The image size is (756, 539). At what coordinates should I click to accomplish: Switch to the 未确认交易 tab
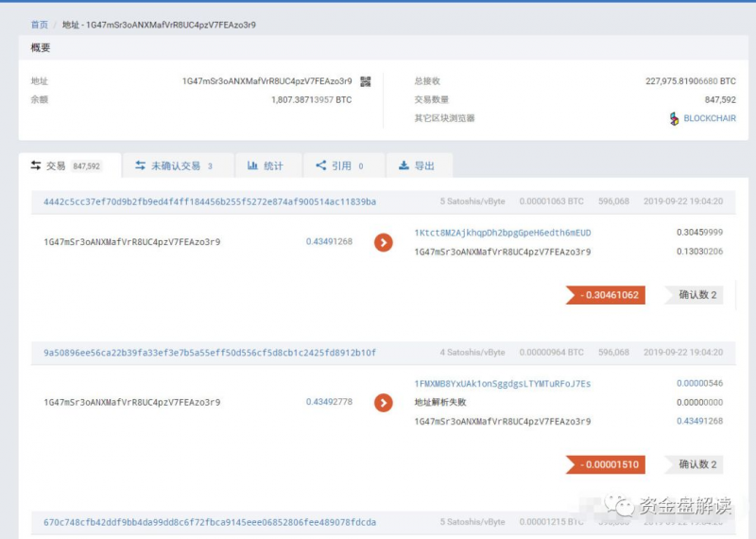click(x=179, y=165)
